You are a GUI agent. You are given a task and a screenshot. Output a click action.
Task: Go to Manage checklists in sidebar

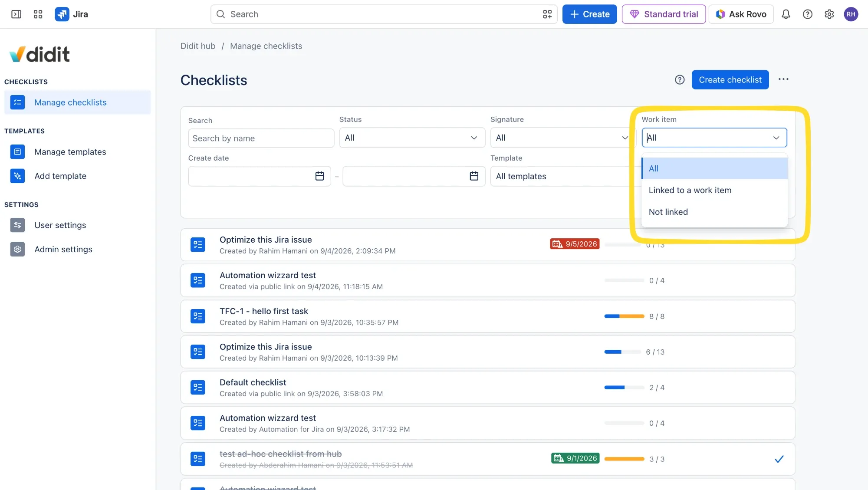point(78,102)
